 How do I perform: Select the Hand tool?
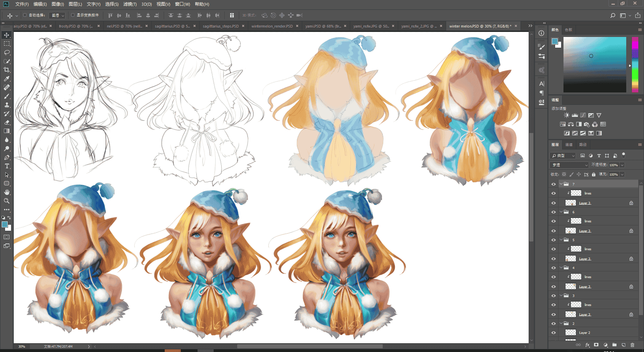click(7, 192)
